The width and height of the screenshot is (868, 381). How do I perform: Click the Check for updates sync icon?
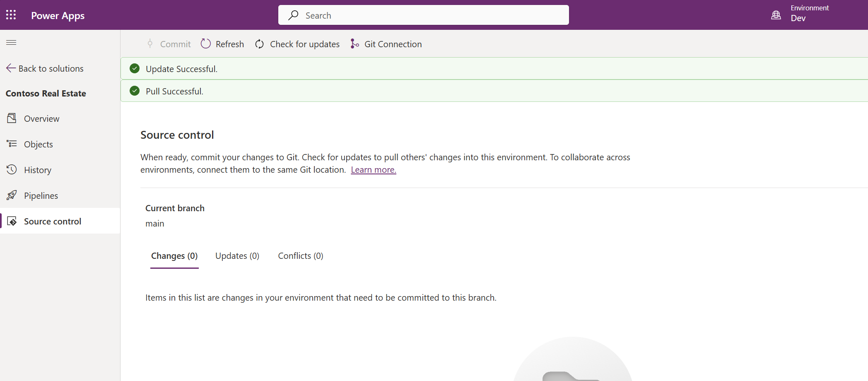pos(260,44)
